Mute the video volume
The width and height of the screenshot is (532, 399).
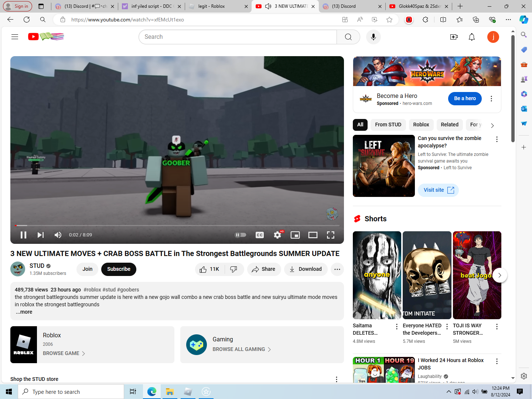pos(58,235)
